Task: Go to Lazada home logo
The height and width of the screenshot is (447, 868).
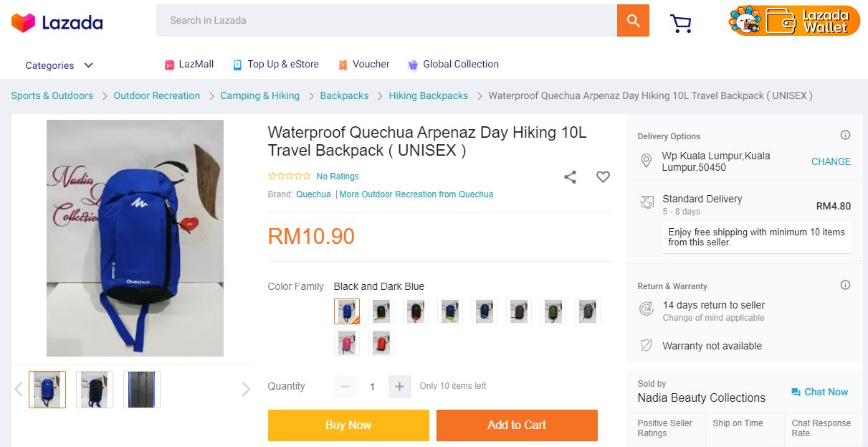Action: click(x=57, y=22)
